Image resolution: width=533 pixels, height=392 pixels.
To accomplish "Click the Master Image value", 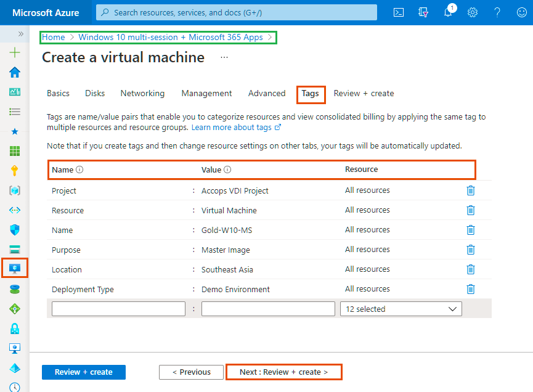I will coord(226,250).
